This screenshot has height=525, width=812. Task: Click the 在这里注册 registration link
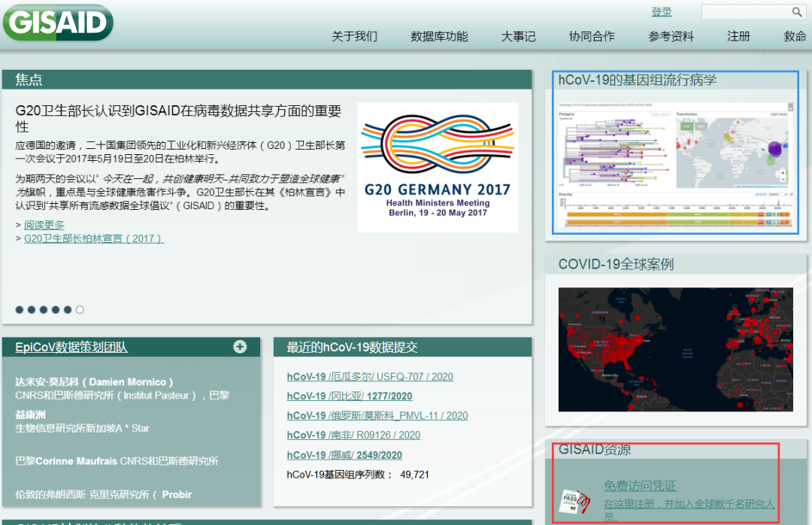click(689, 509)
